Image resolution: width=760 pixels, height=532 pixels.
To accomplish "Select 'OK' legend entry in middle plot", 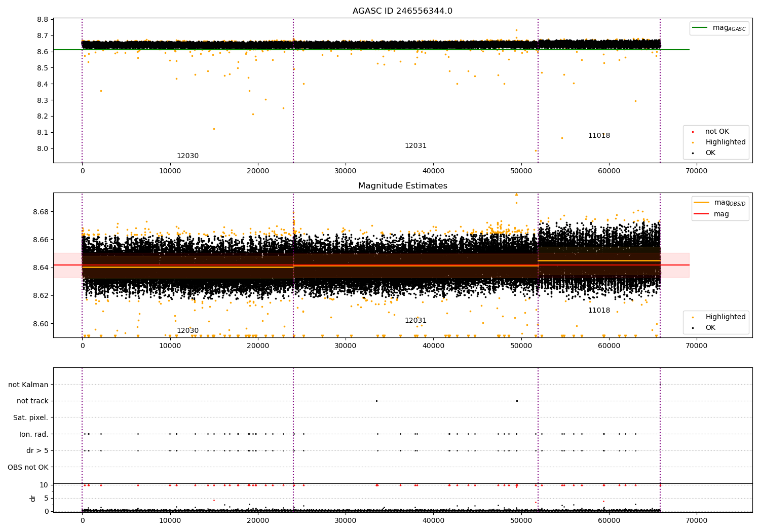I will 710,328.
